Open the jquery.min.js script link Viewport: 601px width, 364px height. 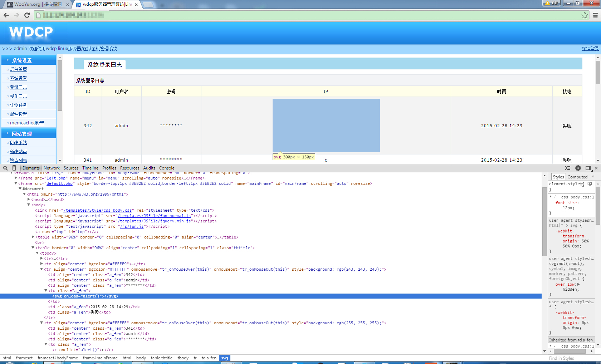pyautogui.click(x=154, y=221)
